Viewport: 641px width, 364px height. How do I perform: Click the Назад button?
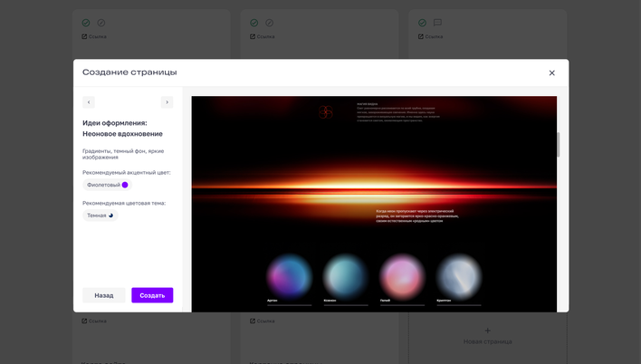[x=104, y=295]
